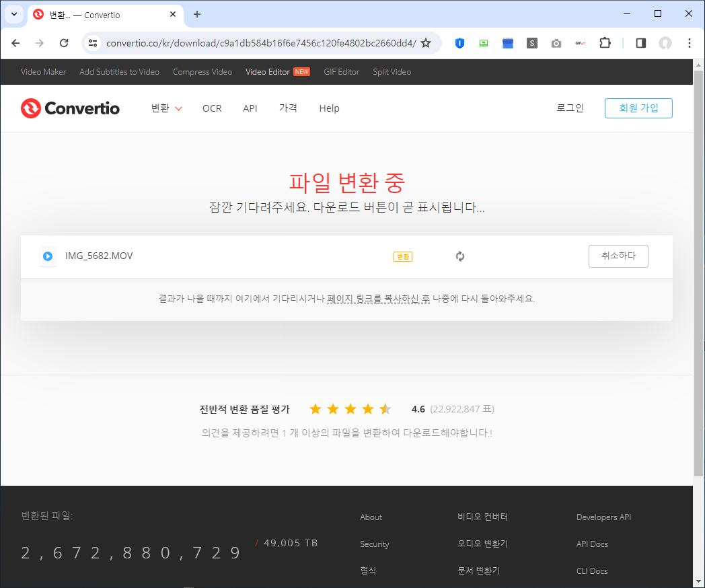Click the 회원 가입 signup button

[638, 108]
